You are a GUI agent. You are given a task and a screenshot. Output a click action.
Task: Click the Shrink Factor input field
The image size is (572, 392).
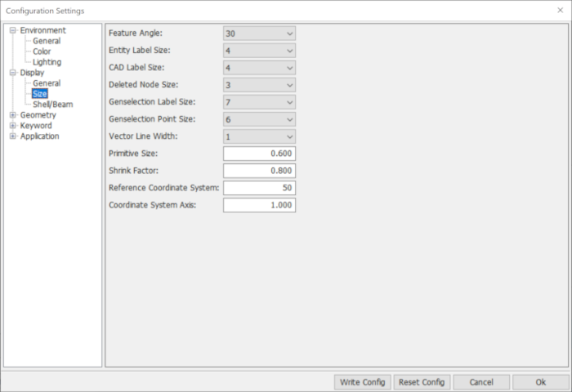pyautogui.click(x=259, y=171)
